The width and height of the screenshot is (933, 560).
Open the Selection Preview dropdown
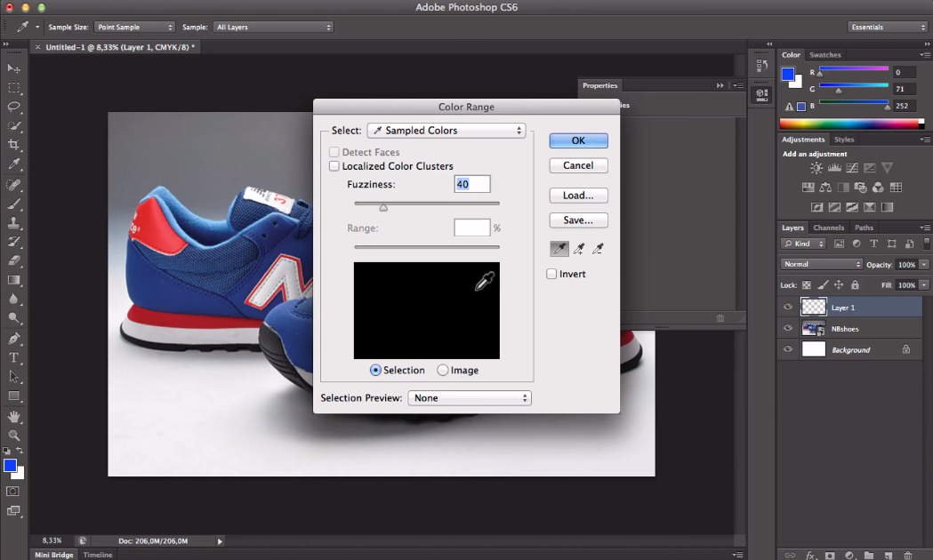tap(470, 398)
